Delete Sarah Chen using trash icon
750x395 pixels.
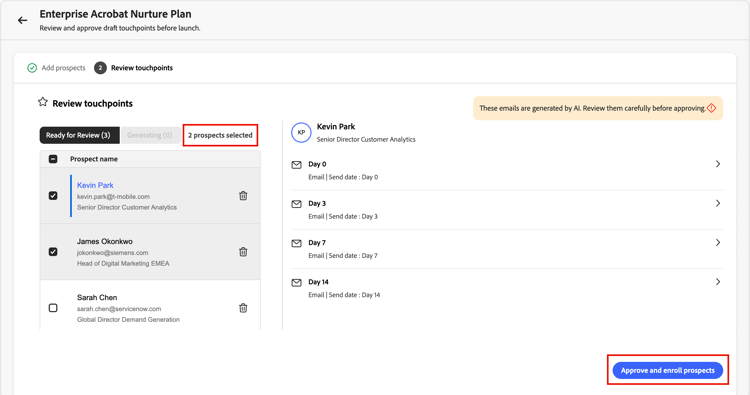coord(243,308)
